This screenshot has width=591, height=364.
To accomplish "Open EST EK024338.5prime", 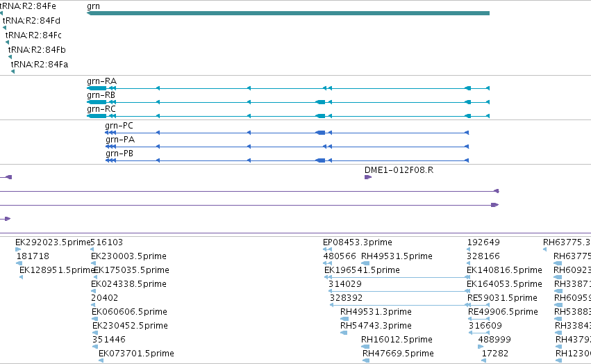I will tap(128, 284).
